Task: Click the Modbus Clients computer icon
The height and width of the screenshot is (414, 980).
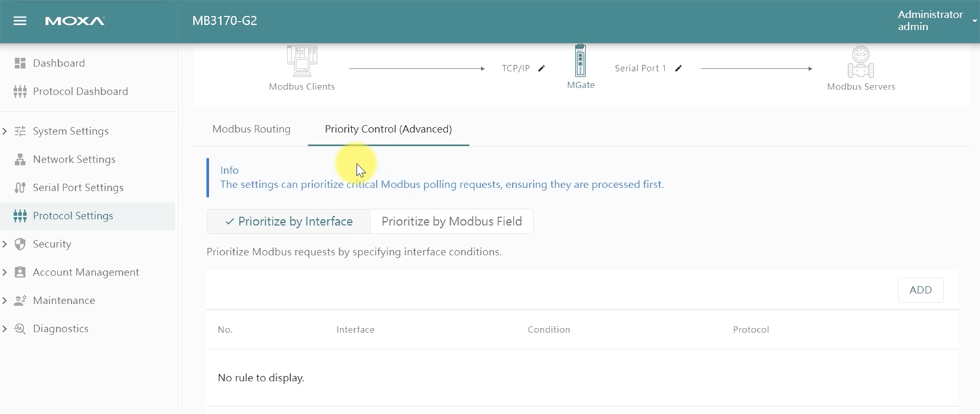Action: coord(302,62)
